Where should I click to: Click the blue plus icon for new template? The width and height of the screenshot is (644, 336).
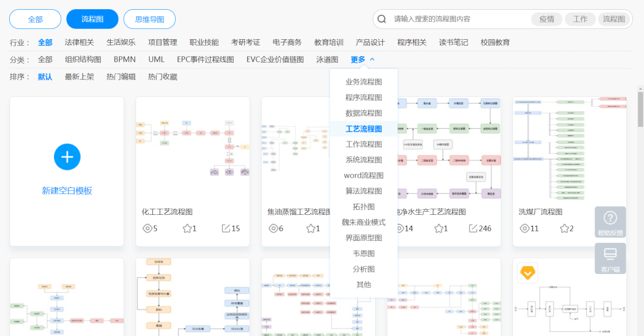click(x=67, y=157)
